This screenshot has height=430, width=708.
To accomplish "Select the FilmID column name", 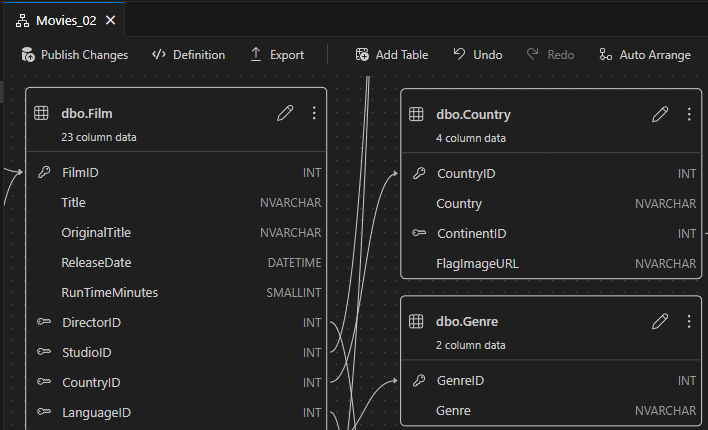I will coord(80,173).
